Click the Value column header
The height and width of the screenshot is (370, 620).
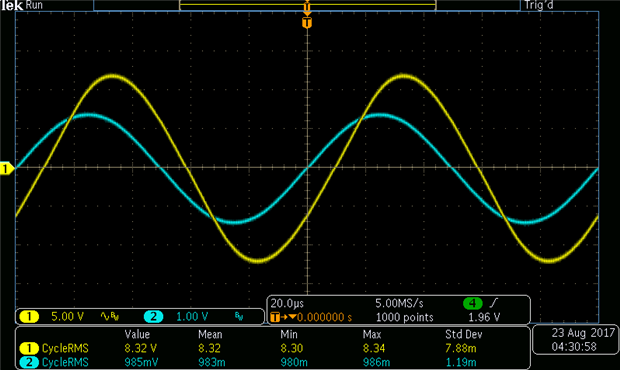(137, 334)
